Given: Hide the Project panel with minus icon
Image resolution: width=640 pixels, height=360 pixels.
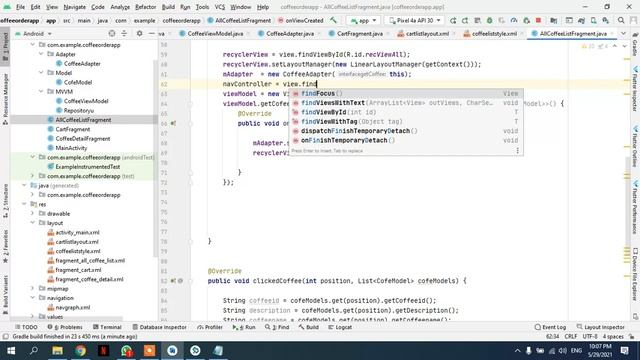Looking at the screenshot, I should [x=151, y=33].
